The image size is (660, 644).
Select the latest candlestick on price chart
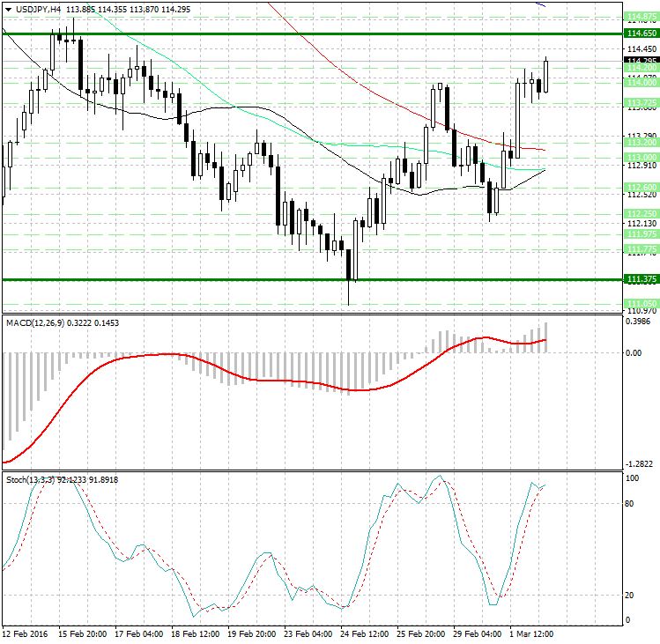tap(546, 76)
